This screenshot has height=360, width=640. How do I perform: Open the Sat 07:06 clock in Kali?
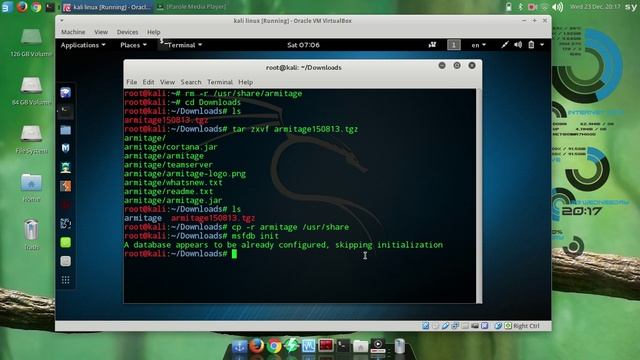click(x=303, y=45)
